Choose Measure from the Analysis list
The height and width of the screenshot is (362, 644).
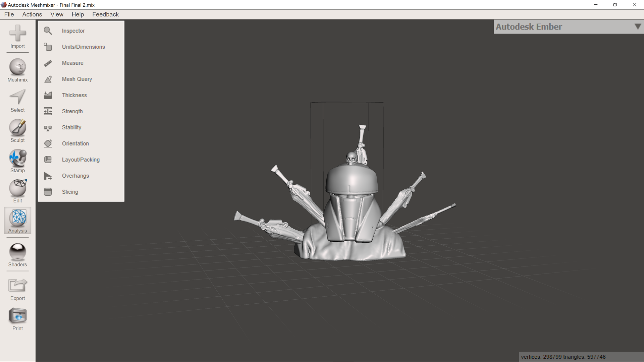tap(72, 63)
